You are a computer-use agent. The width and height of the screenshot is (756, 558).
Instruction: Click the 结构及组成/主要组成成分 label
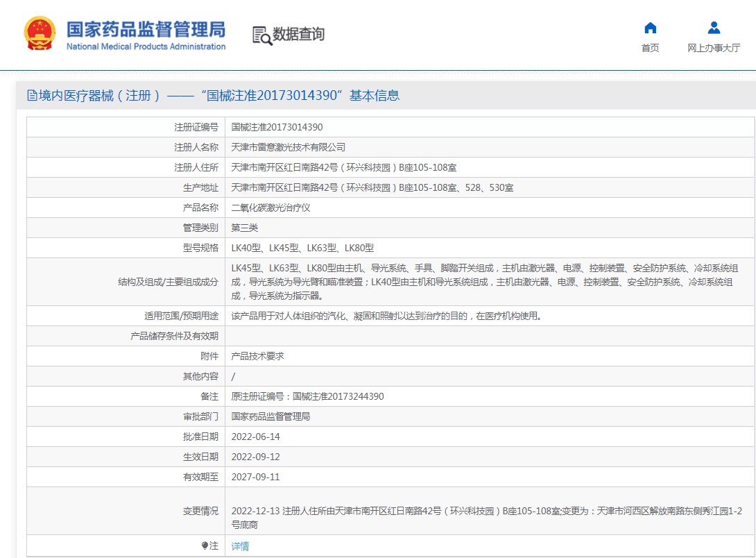pyautogui.click(x=169, y=282)
